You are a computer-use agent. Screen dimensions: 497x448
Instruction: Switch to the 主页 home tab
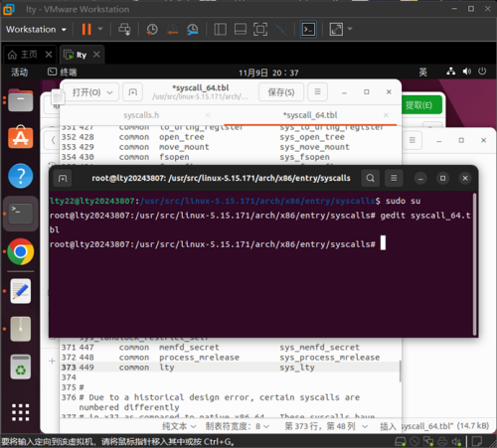click(23, 55)
